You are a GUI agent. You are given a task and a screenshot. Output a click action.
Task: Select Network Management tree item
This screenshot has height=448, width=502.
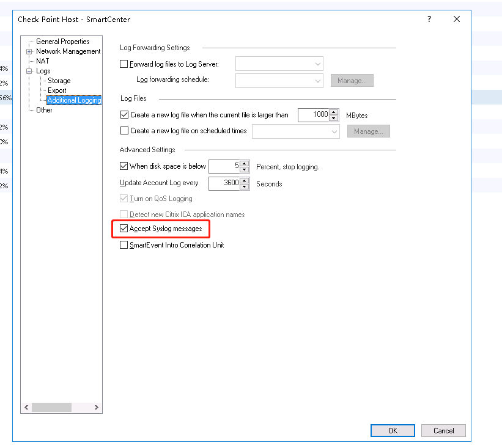[x=68, y=51]
